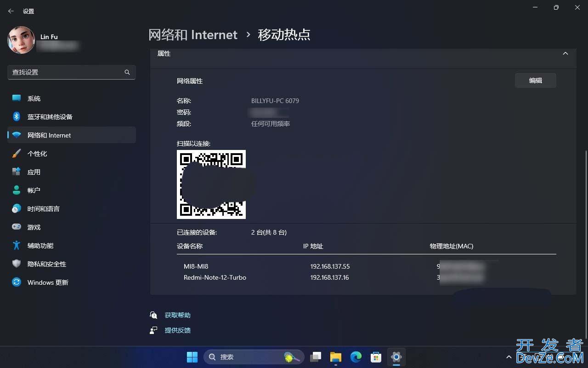The image size is (588, 368).
Task: Click the magnifier icon in 查找设置 box
Action: [x=127, y=72]
